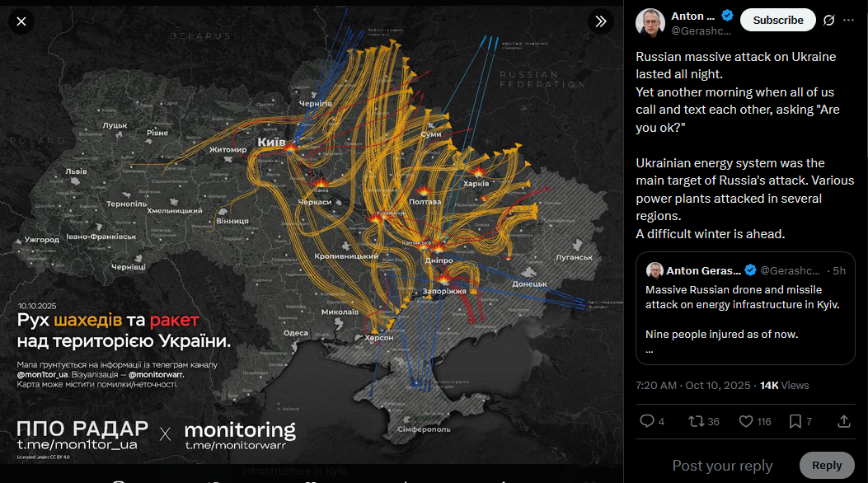Click the 10.10.2025 date on image
868x483 pixels.
(x=37, y=306)
